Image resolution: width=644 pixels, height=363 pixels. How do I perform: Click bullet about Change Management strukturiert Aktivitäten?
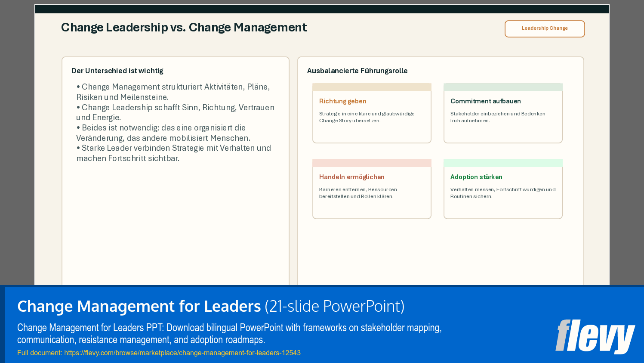point(173,92)
